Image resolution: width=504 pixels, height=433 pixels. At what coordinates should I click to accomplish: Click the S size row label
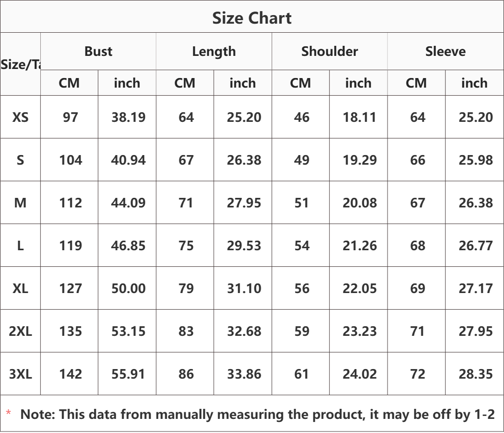pyautogui.click(x=20, y=160)
